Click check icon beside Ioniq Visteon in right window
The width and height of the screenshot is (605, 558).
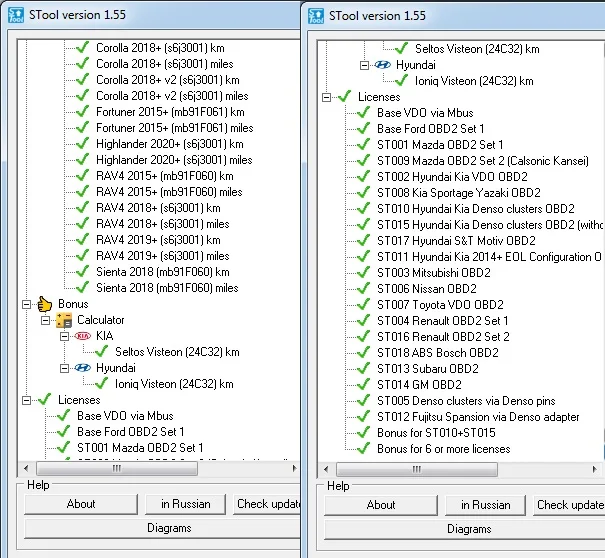point(401,81)
